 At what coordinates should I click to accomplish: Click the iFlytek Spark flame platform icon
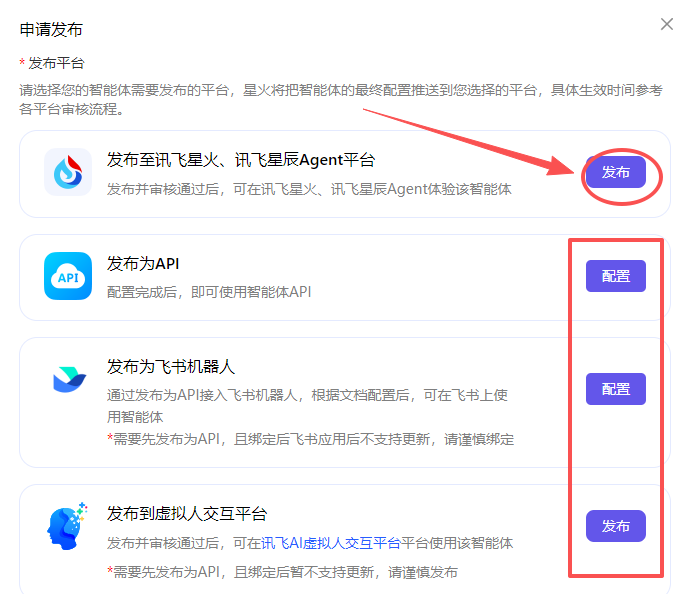coord(68,172)
